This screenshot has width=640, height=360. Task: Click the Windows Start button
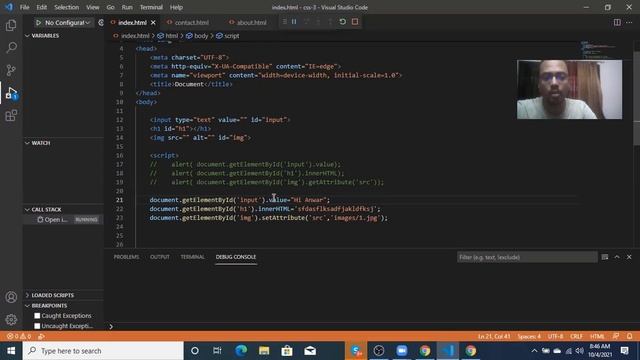pos(11,351)
